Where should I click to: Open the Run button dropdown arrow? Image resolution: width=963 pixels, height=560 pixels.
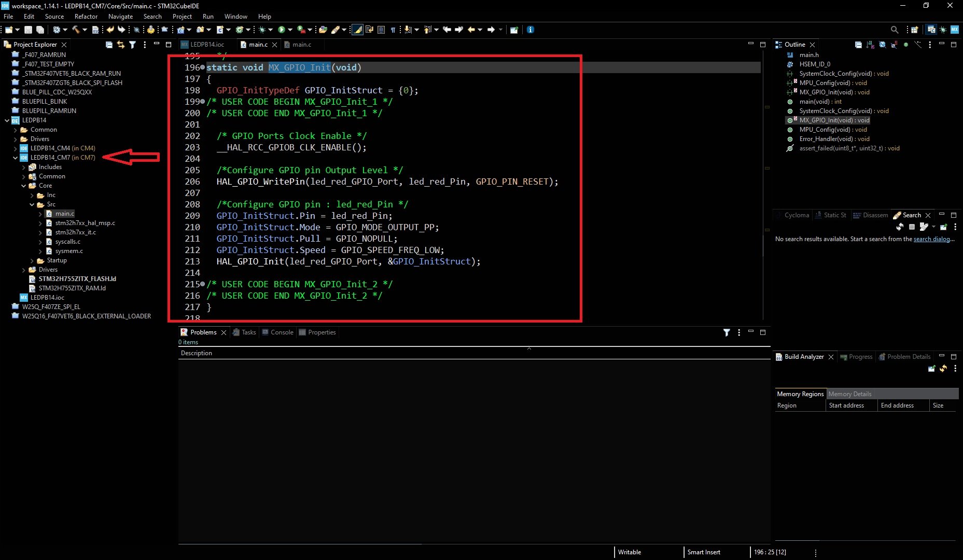tap(290, 30)
